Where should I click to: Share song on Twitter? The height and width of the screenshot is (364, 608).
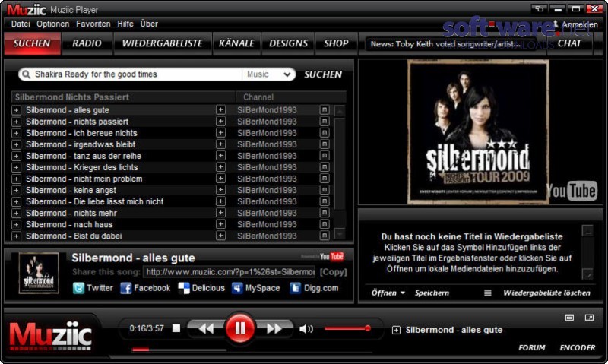click(93, 288)
